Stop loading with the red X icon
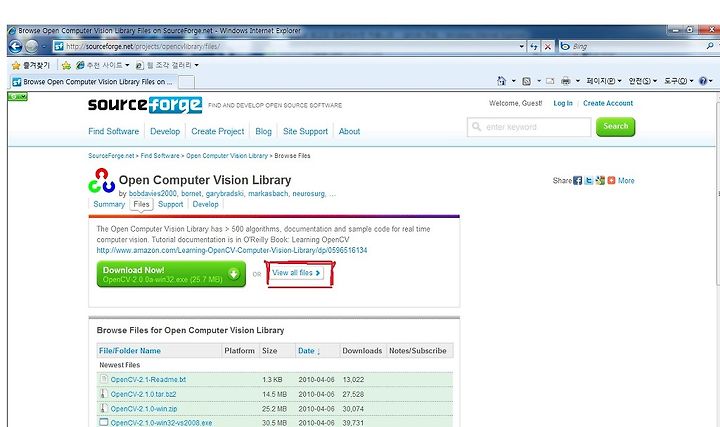 pyautogui.click(x=547, y=46)
